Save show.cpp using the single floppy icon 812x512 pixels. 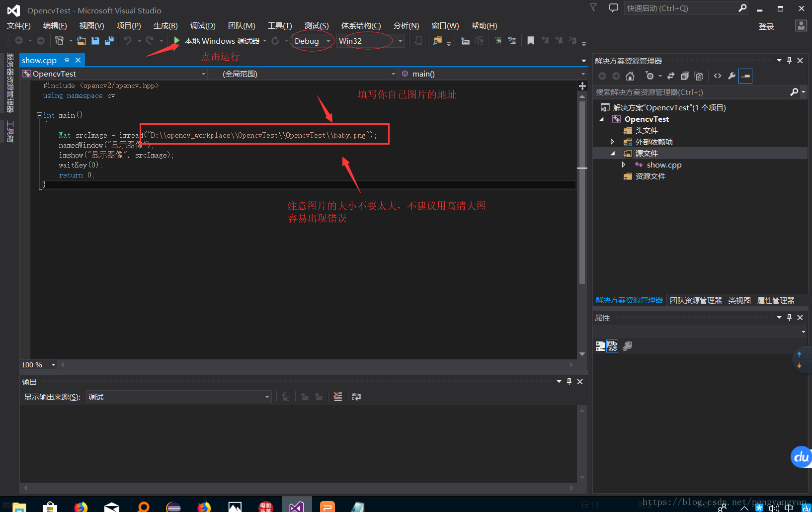(x=95, y=41)
